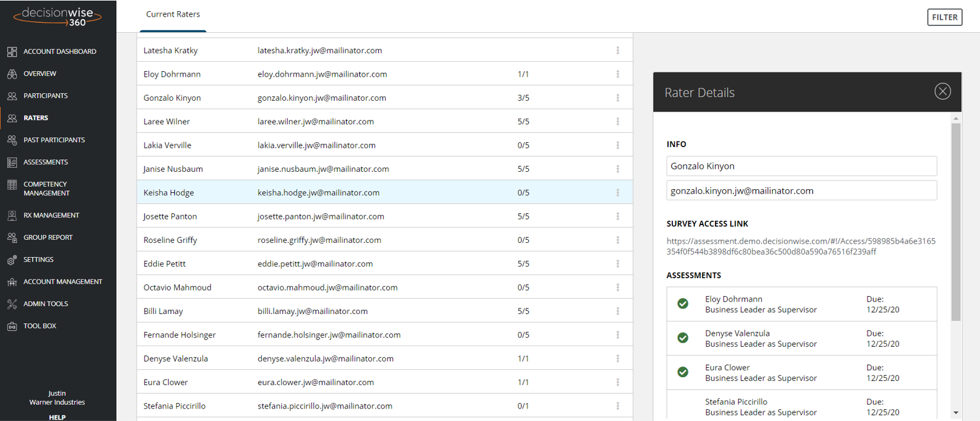Open row menu for Stefania Piccirillo

(617, 406)
